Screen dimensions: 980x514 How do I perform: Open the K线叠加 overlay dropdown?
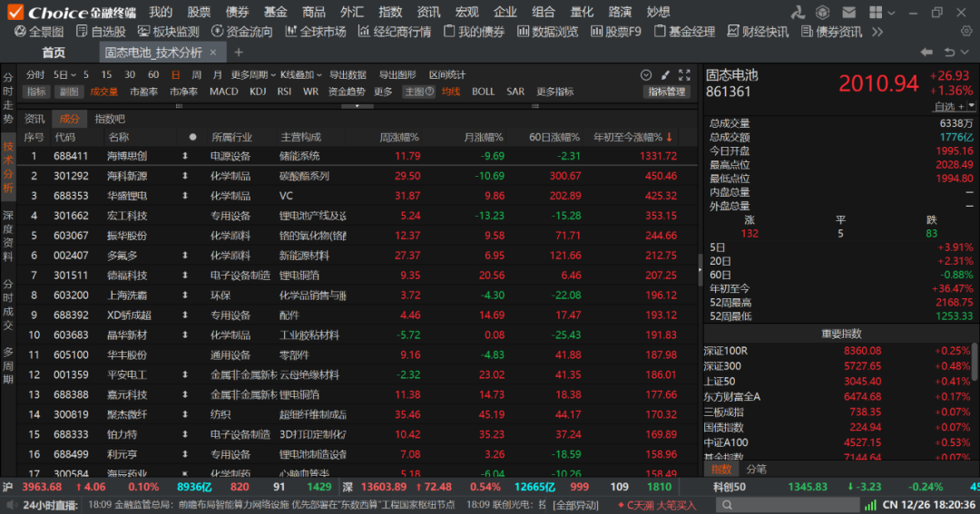301,75
